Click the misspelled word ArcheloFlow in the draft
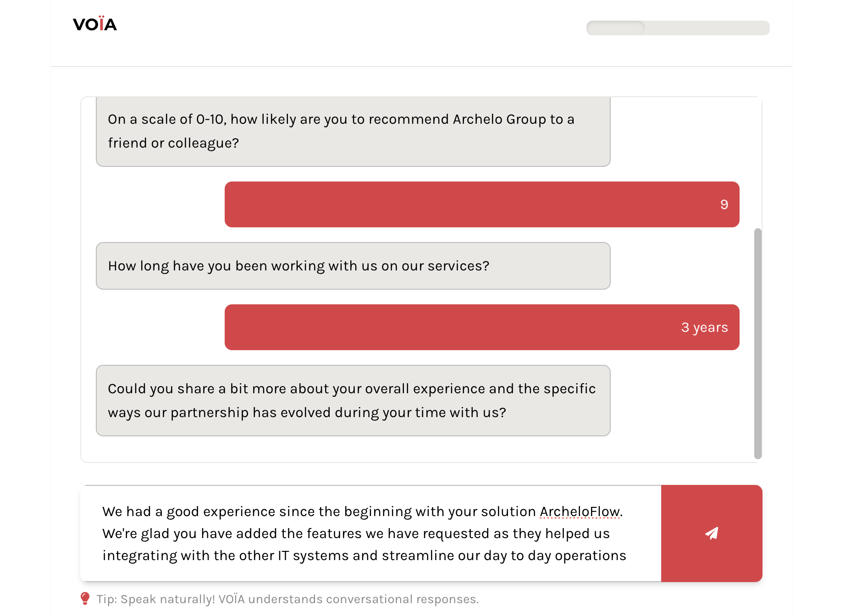The height and width of the screenshot is (616, 862). coord(580,511)
